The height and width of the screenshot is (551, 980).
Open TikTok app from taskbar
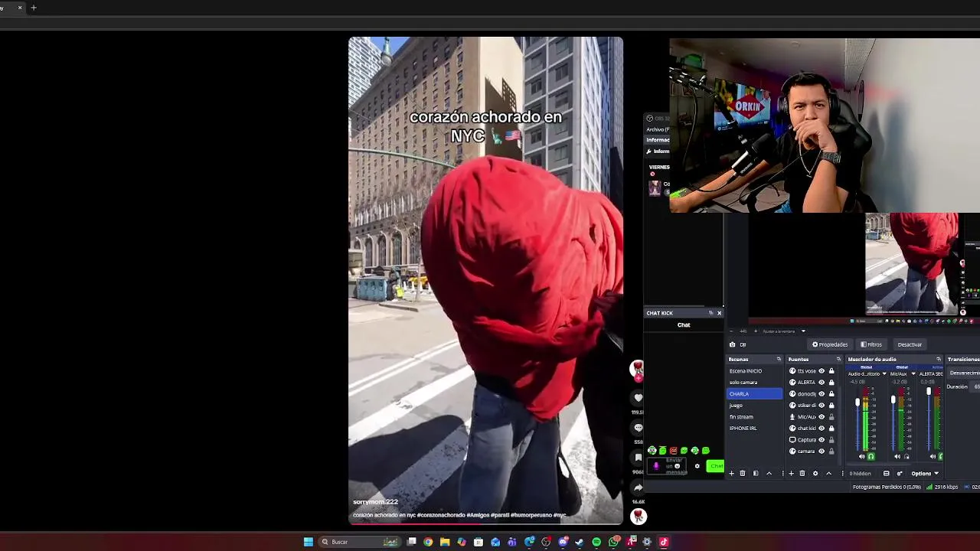pyautogui.click(x=664, y=542)
